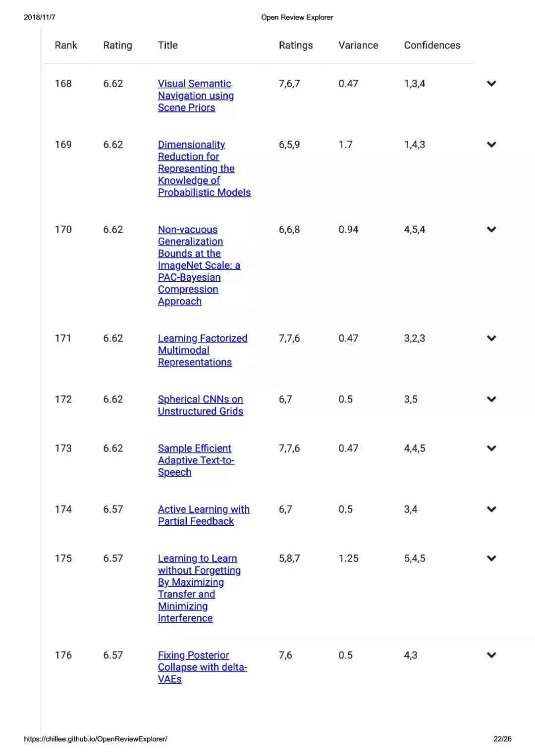Open Visual Semantic Navigation using Scene Priors

(x=196, y=96)
